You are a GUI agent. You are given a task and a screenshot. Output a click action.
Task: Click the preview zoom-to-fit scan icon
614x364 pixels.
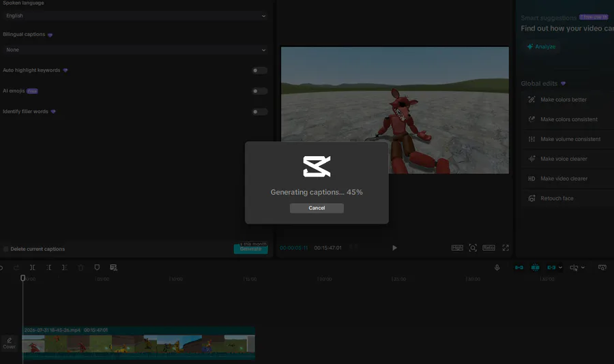473,247
